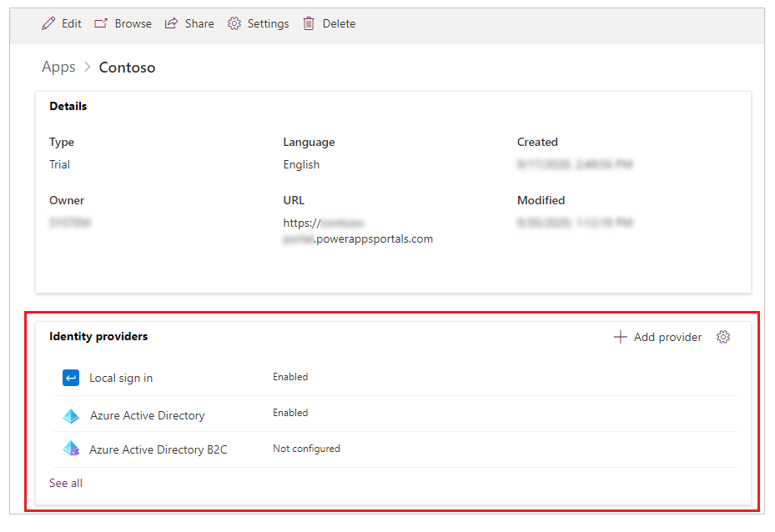
Task: Click Enabled status for Local sign in
Action: point(290,377)
